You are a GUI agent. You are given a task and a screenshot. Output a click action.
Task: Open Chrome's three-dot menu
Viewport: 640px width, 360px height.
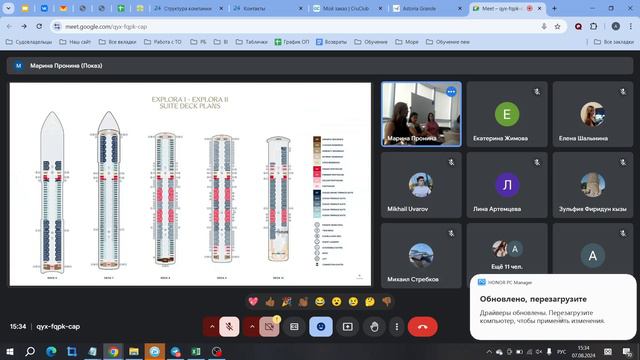pos(631,27)
